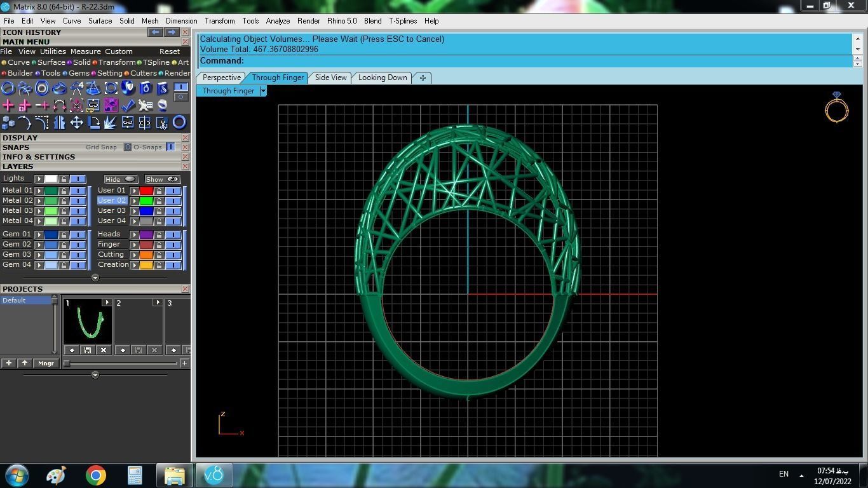The height and width of the screenshot is (488, 868).
Task: Toggle visibility of Lights layer
Action: (78, 179)
